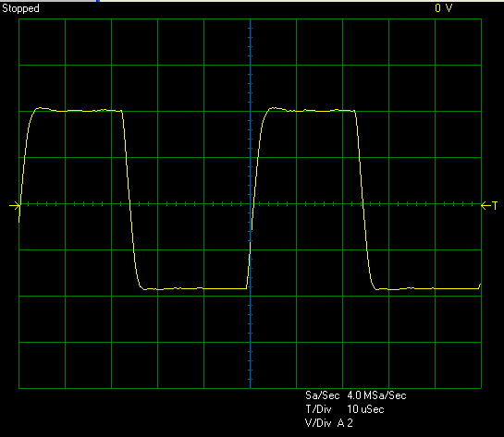This screenshot has width=504, height=437.
Task: Open the channel "A 2" volts-per-division value
Action: coord(345,423)
